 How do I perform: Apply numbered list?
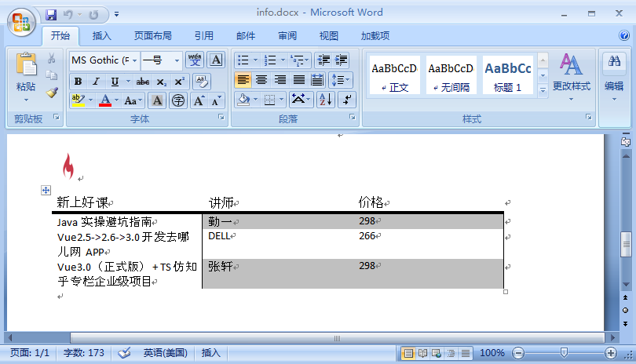click(270, 60)
